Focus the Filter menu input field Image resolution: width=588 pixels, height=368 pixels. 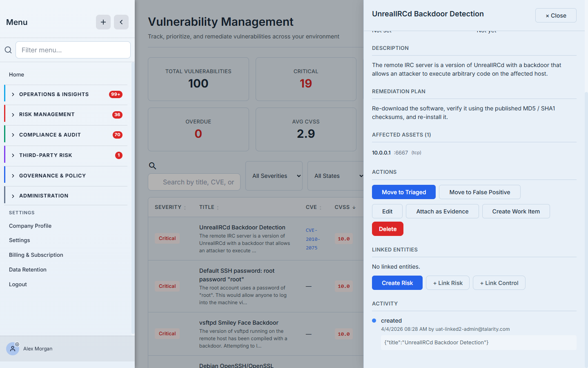[x=73, y=50]
